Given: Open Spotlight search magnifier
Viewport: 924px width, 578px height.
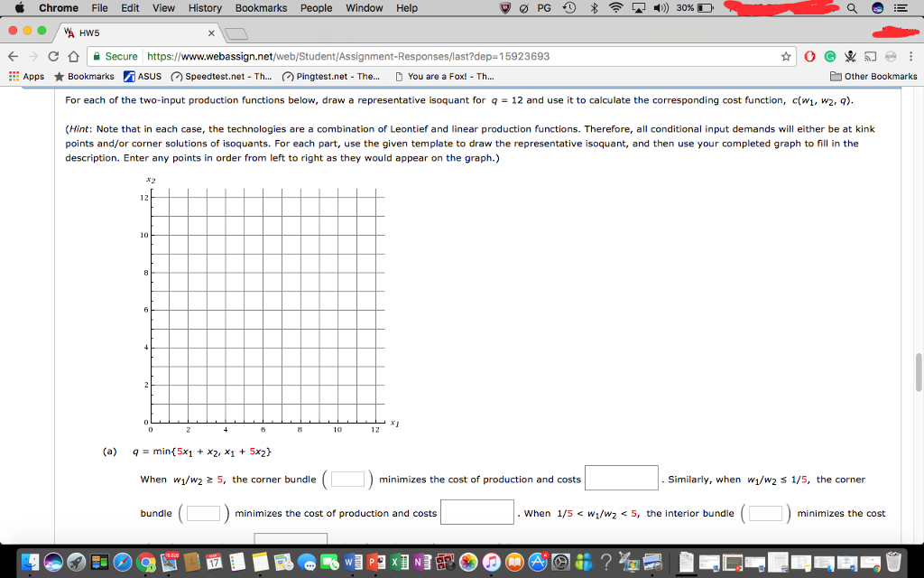Looking at the screenshot, I should (x=852, y=8).
